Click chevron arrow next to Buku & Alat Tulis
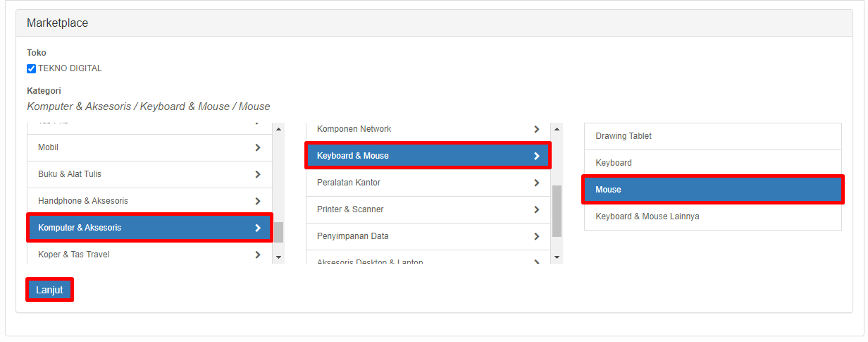The width and height of the screenshot is (868, 342). (258, 174)
